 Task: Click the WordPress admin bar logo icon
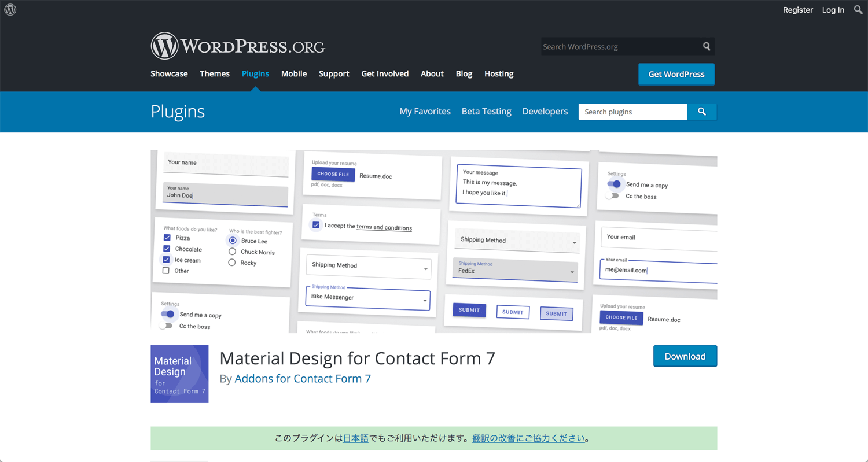coord(10,10)
